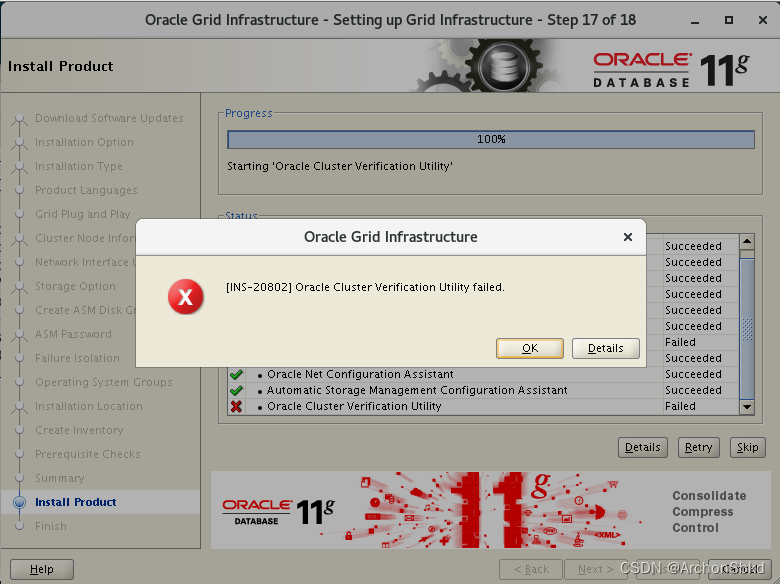Select Installation Type step
This screenshot has height=584, width=780.
pos(79,166)
